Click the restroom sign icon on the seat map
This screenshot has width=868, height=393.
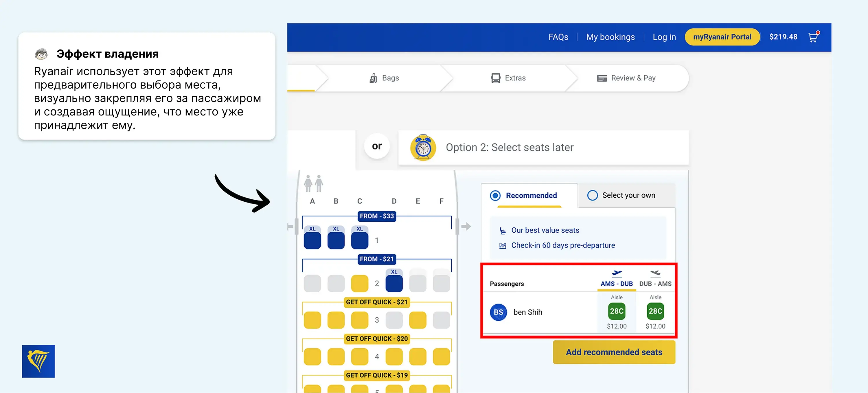click(313, 183)
